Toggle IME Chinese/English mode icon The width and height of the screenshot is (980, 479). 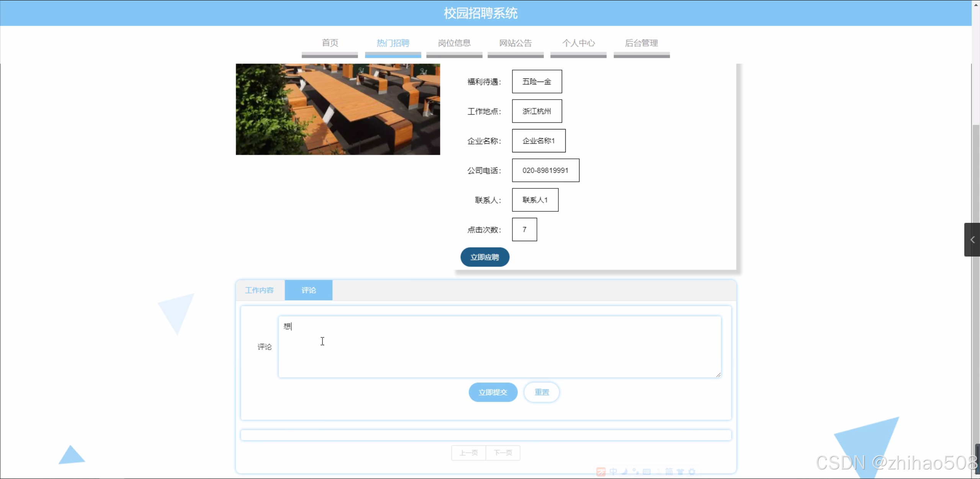(x=613, y=472)
